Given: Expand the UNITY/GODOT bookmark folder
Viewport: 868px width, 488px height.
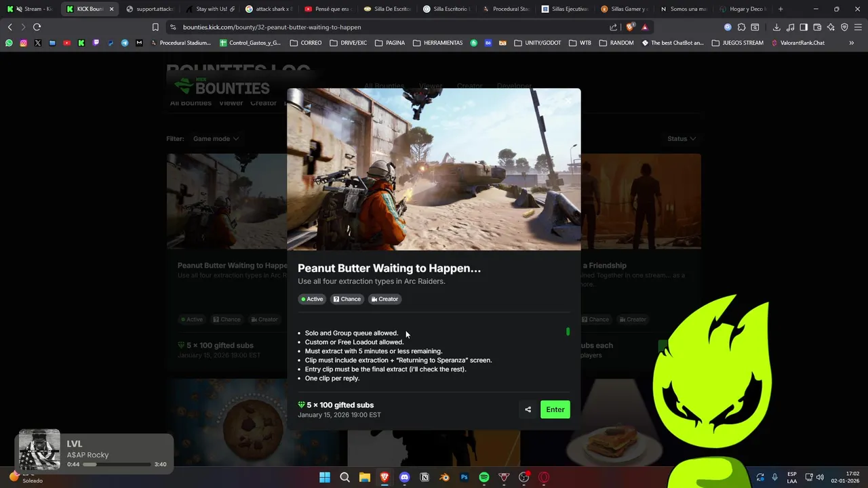Looking at the screenshot, I should (538, 43).
